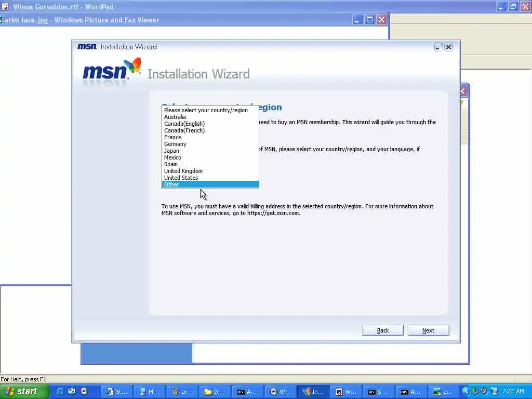The height and width of the screenshot is (399, 532).
Task: Switch to the 'S...' command prompt taskbar button
Action: click(378, 392)
